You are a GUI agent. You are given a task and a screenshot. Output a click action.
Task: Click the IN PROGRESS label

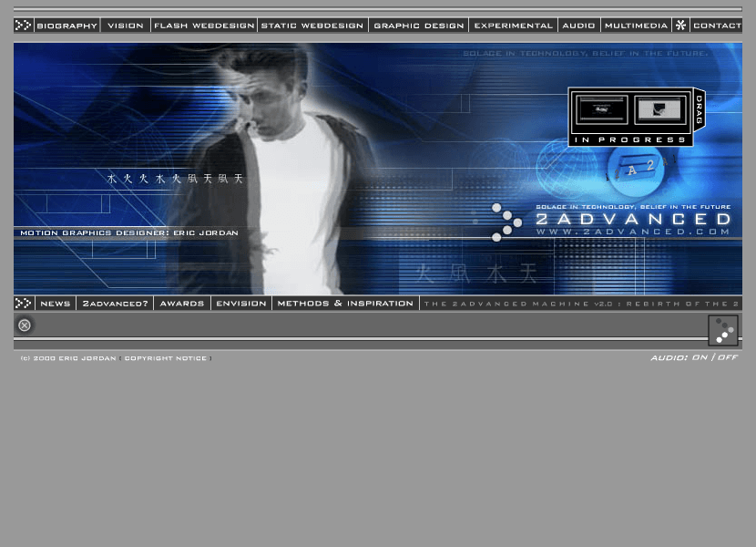pos(630,140)
